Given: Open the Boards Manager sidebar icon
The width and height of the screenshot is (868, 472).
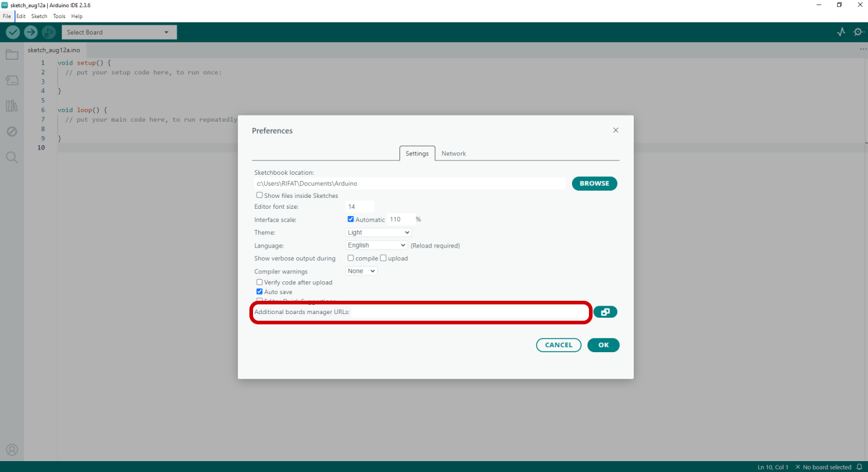Looking at the screenshot, I should [12, 80].
